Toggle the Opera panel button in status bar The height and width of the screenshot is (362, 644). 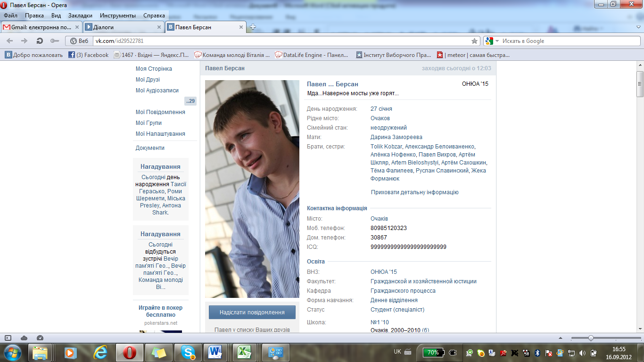[x=8, y=338]
